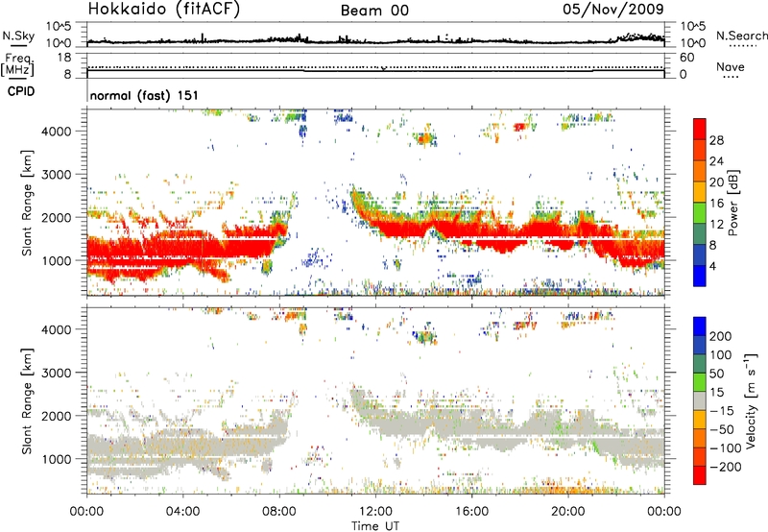The image size is (768, 532).
Task: Click the 'Freq. [MHz]' axis label
Action: [x=18, y=65]
